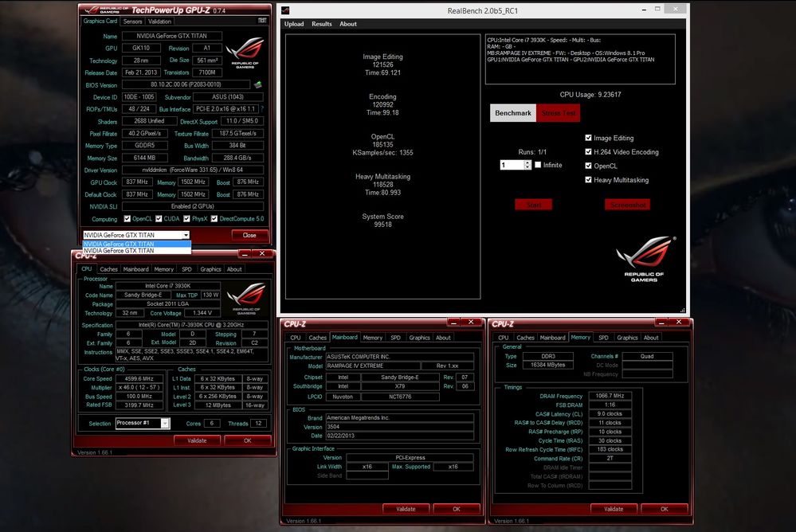Click Validate in the CPU-Z Mainboard window
796x532 pixels.
[x=406, y=509]
